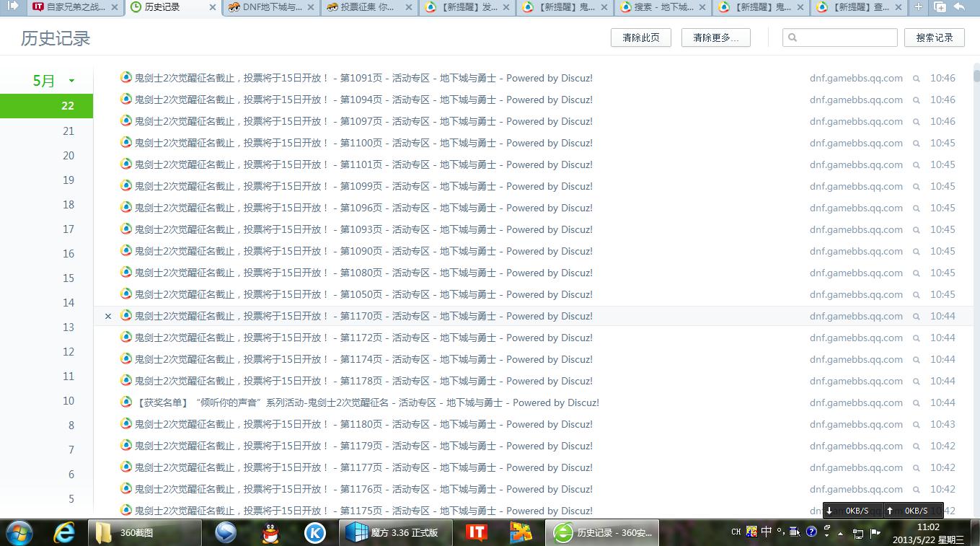
Task: Expand the 5月 month dropdown
Action: point(71,81)
